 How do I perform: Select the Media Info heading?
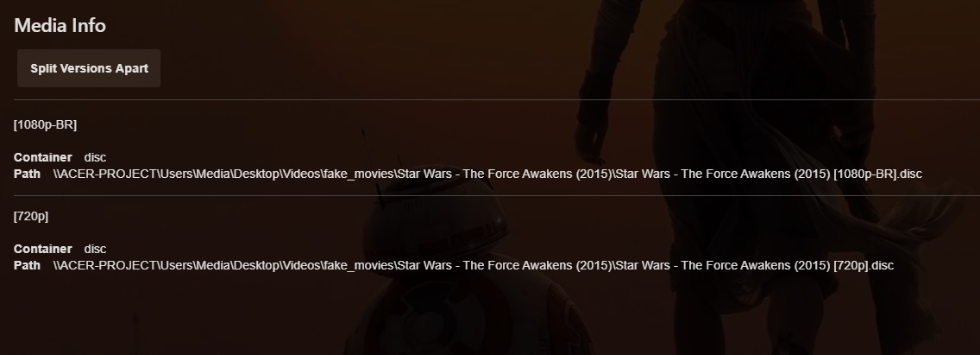(x=60, y=26)
